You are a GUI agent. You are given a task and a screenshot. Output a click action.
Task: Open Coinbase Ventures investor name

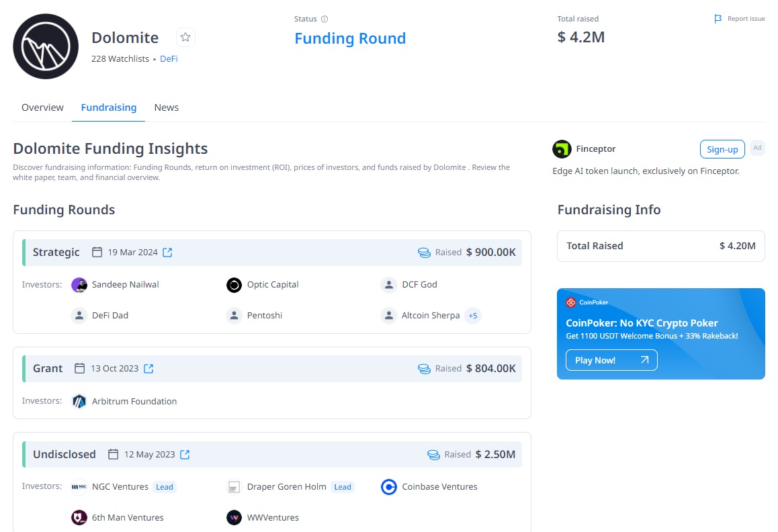439,487
